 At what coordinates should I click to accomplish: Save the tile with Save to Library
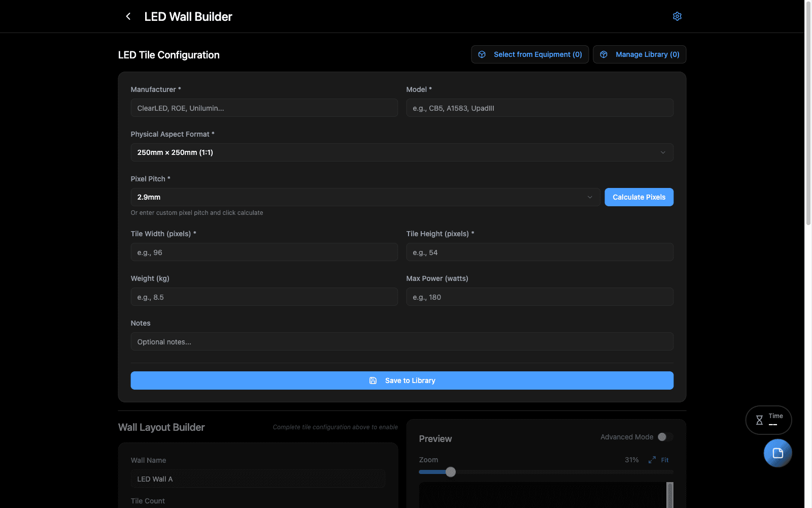point(402,380)
